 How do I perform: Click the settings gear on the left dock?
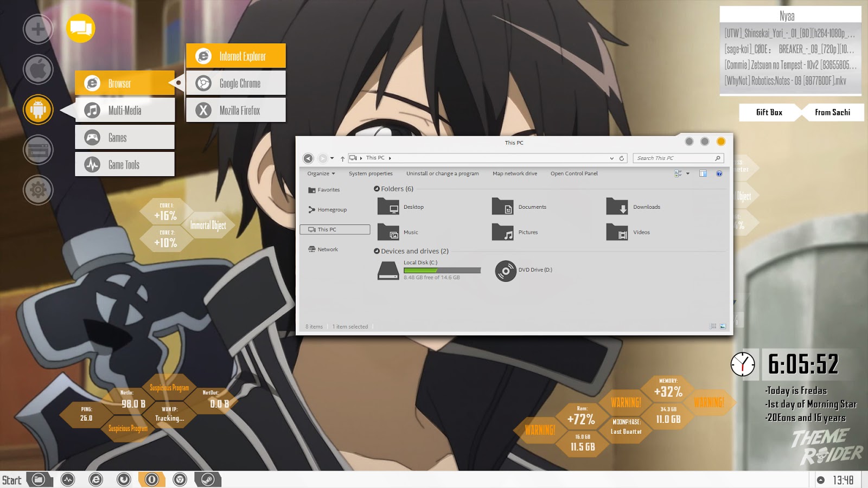point(37,189)
